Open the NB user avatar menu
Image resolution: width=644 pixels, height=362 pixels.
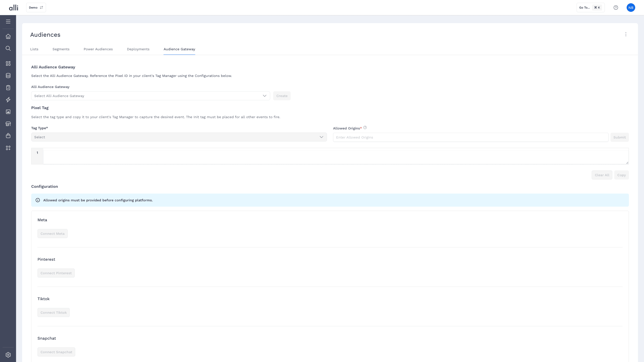click(x=631, y=8)
